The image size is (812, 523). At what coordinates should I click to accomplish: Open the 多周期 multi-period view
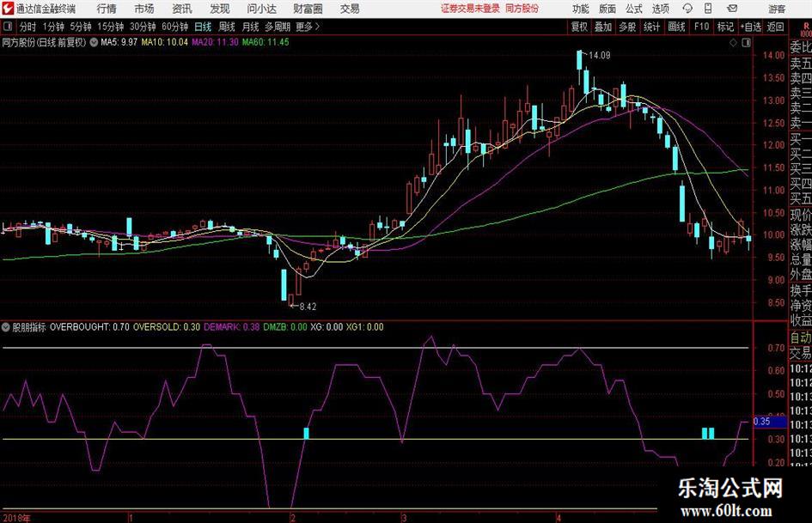[x=278, y=27]
